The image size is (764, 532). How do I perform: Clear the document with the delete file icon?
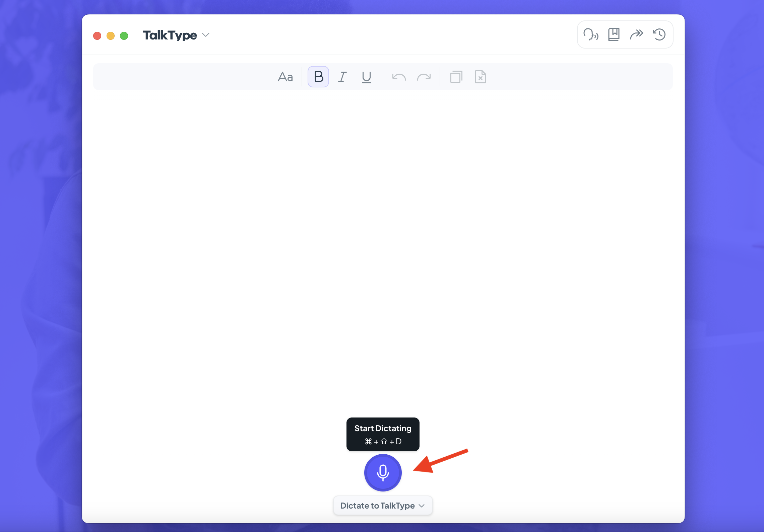[x=480, y=77]
